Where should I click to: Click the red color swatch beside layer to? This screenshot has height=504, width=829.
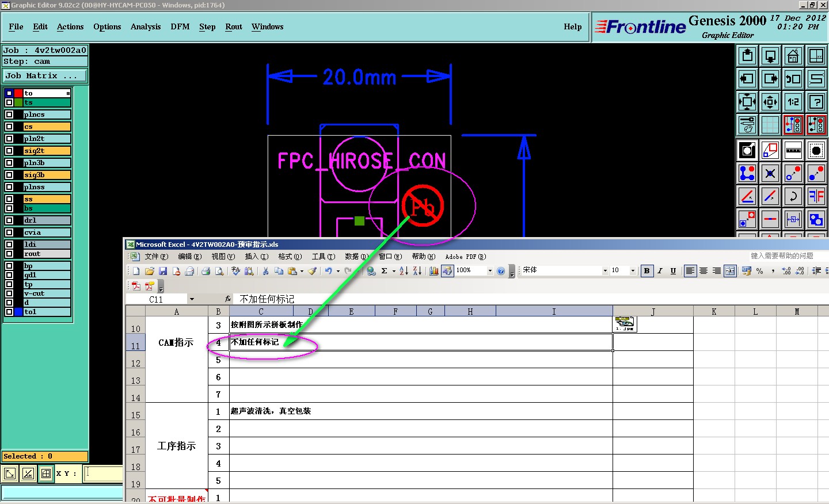[x=18, y=93]
